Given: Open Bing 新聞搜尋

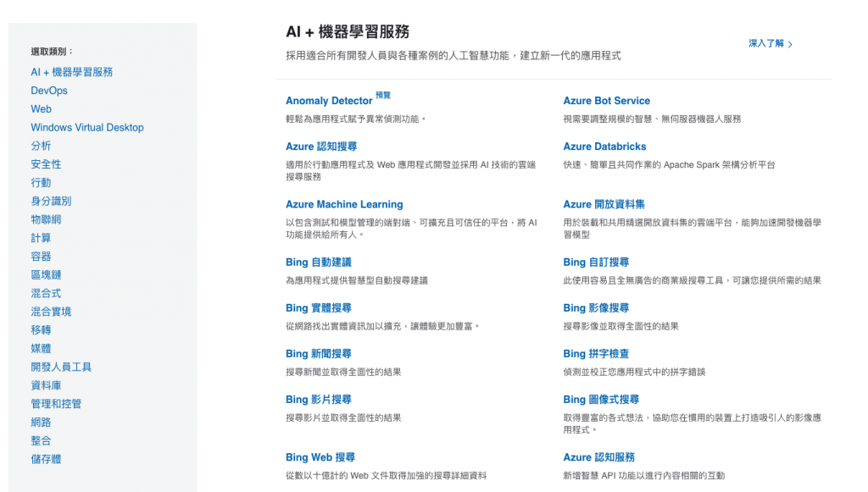Looking at the screenshot, I should coord(319,354).
